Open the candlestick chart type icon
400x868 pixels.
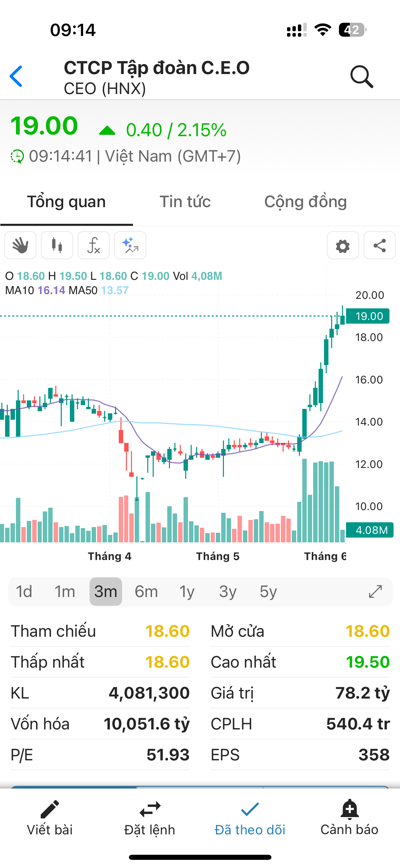[57, 245]
